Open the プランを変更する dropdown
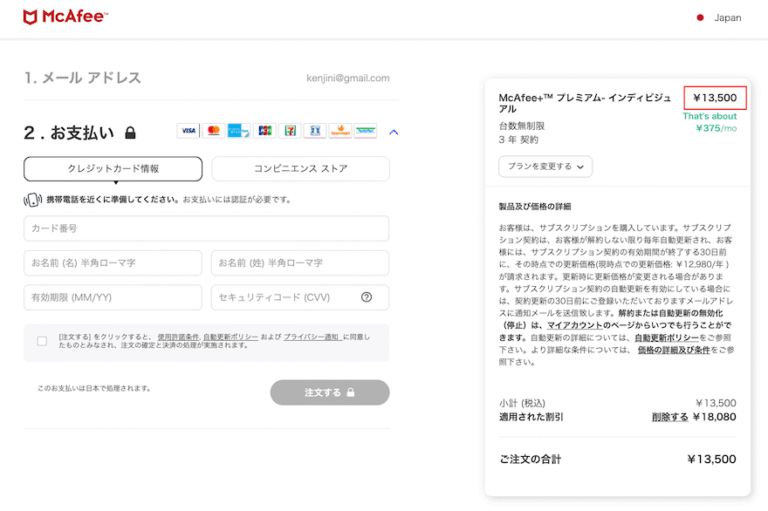 pyautogui.click(x=545, y=167)
